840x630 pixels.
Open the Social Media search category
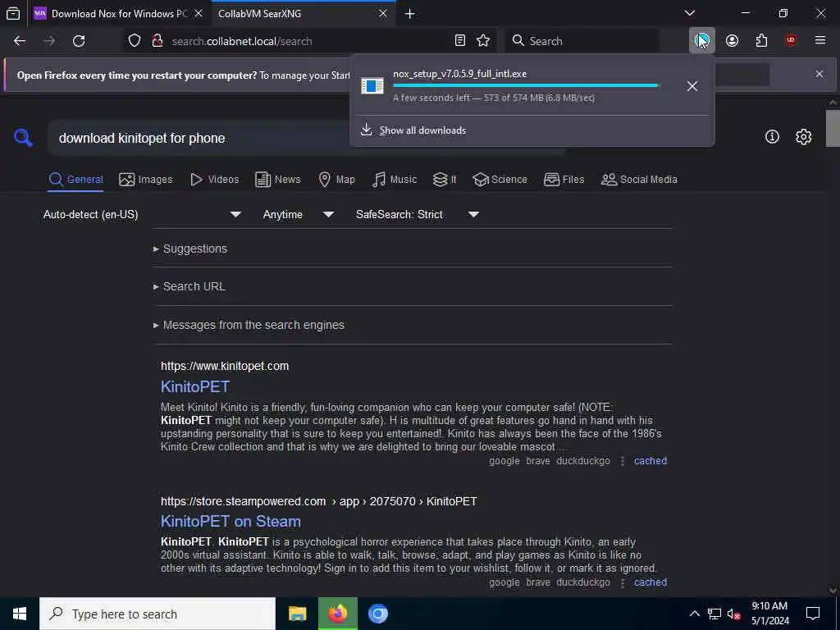click(639, 180)
